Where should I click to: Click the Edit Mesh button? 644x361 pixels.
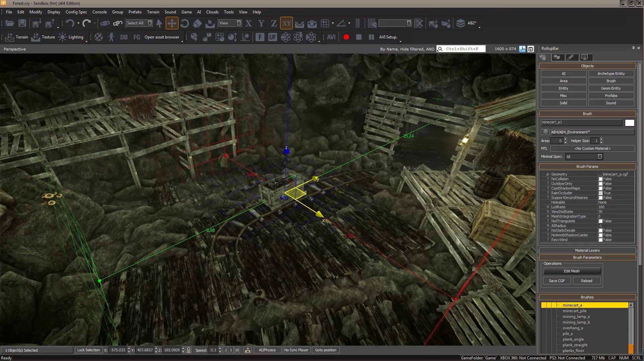[571, 271]
